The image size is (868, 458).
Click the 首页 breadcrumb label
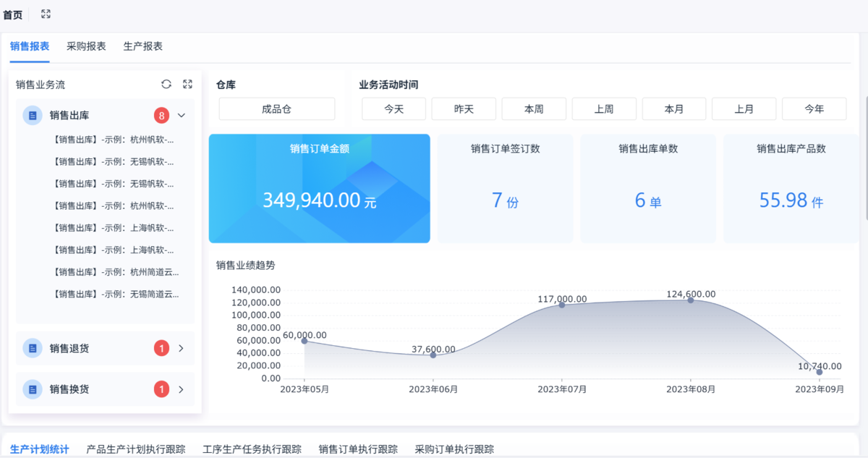tap(13, 14)
